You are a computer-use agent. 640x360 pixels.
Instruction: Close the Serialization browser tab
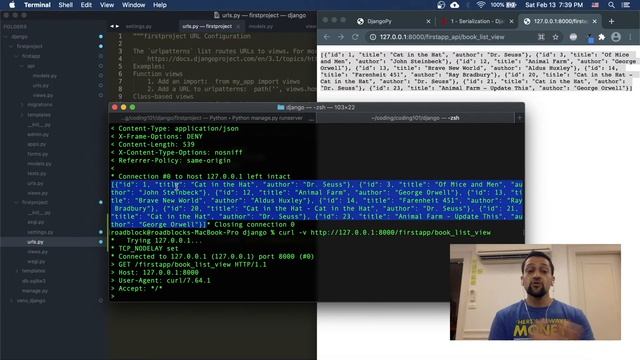pos(511,21)
